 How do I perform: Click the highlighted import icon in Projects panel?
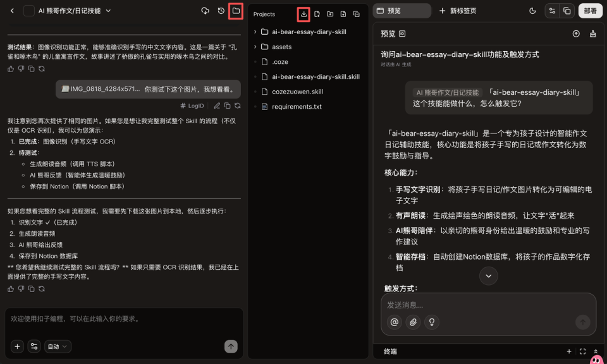click(x=304, y=14)
